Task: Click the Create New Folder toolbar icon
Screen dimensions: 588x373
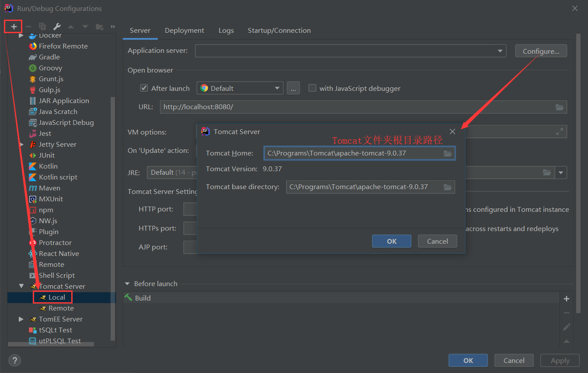Action: (x=100, y=27)
